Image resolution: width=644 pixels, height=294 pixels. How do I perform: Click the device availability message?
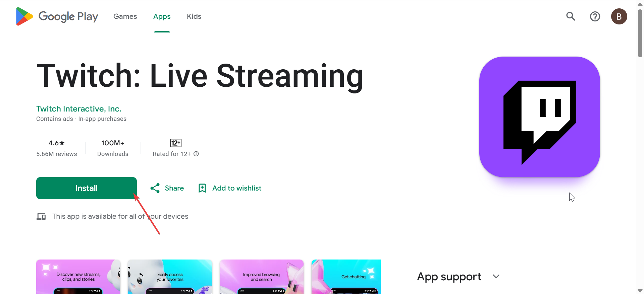tap(120, 216)
